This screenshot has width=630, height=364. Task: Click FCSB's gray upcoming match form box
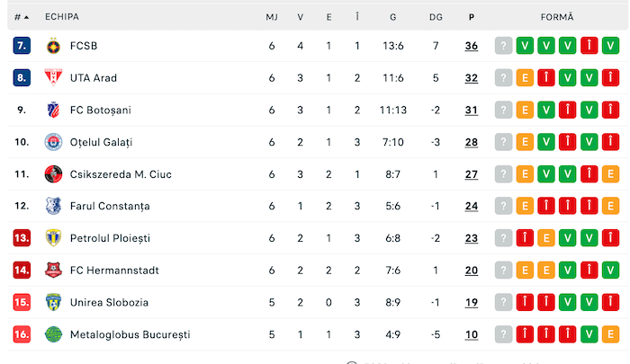coord(503,46)
